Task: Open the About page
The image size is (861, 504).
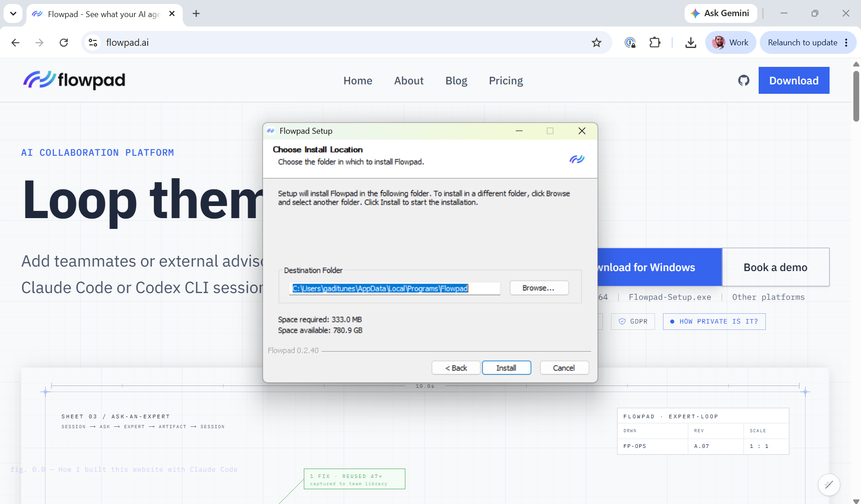Action: point(409,81)
